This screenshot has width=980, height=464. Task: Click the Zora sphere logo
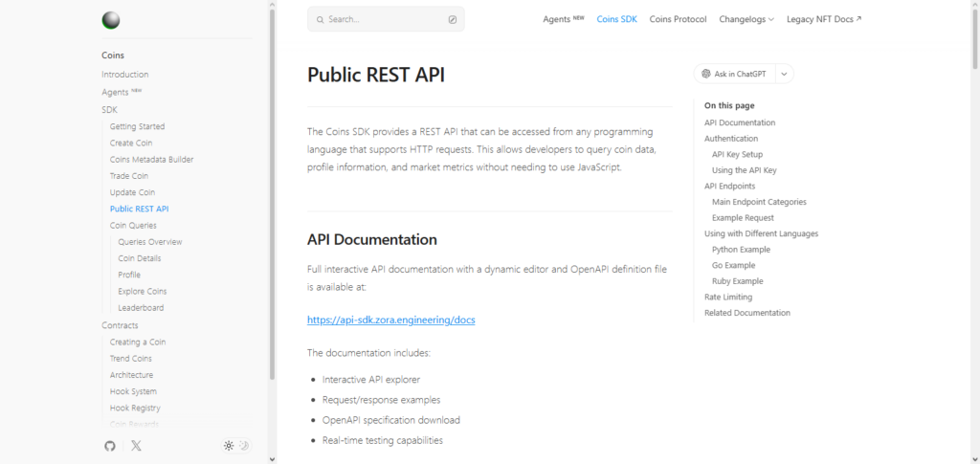(111, 21)
